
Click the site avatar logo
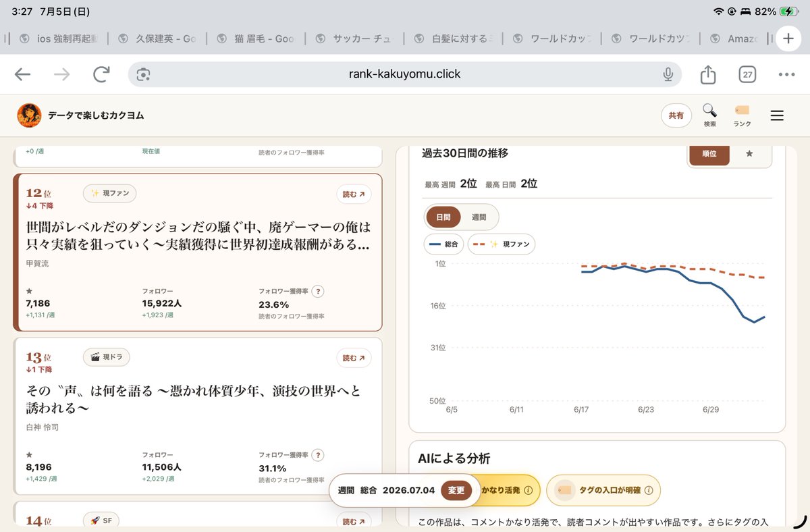point(29,115)
